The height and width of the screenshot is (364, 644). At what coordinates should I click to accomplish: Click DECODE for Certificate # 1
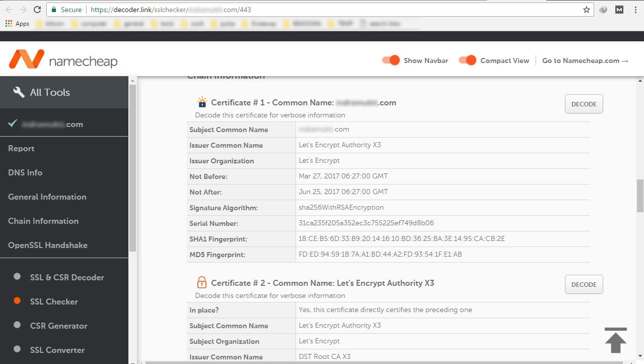coord(583,104)
